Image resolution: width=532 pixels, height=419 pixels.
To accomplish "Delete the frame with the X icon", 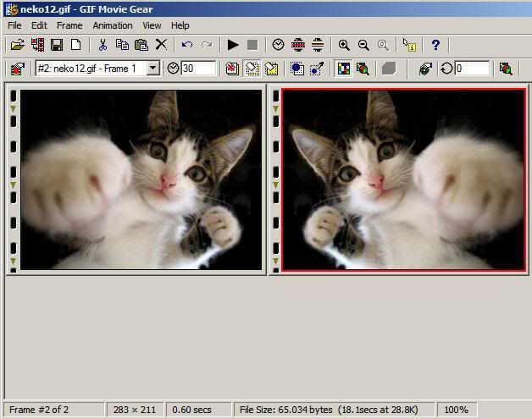I will pos(161,45).
